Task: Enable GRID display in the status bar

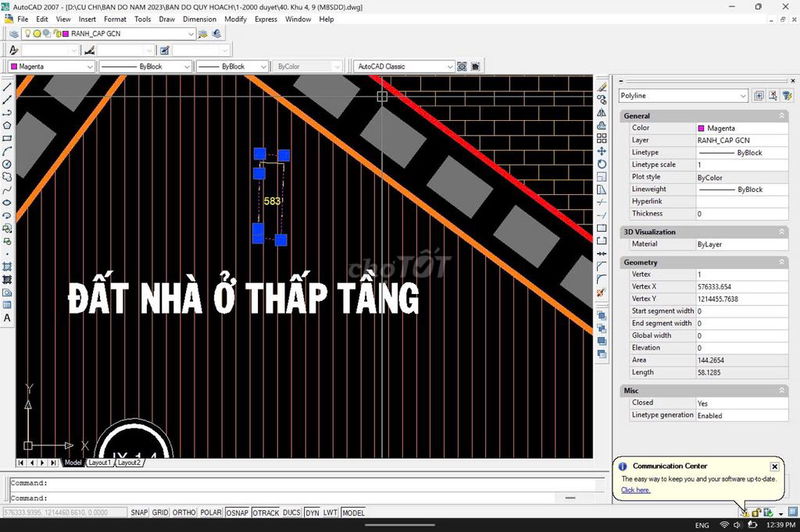Action: pyautogui.click(x=160, y=512)
